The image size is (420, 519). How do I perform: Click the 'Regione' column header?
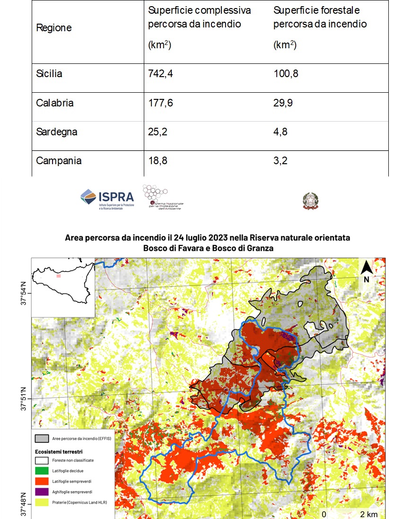(x=54, y=28)
